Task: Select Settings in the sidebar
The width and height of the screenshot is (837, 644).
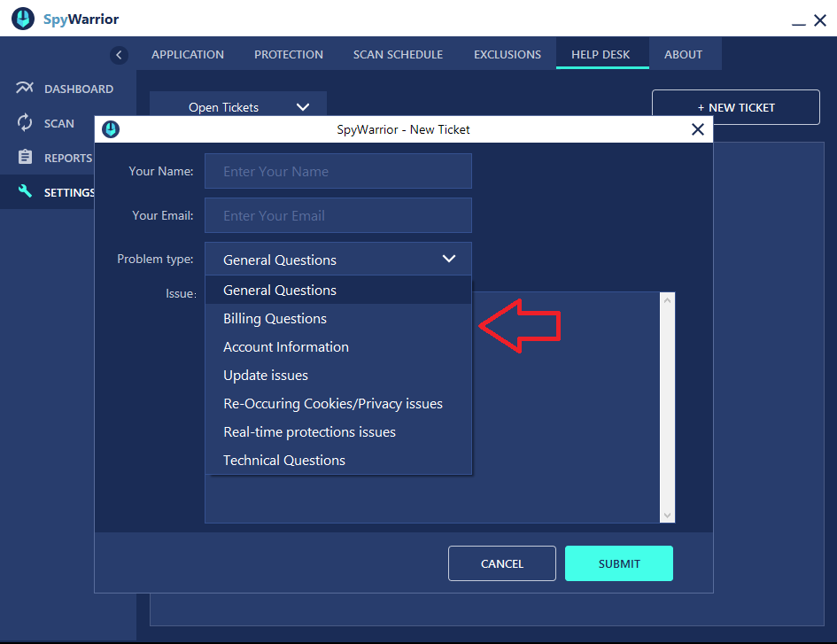Action: tap(48, 192)
